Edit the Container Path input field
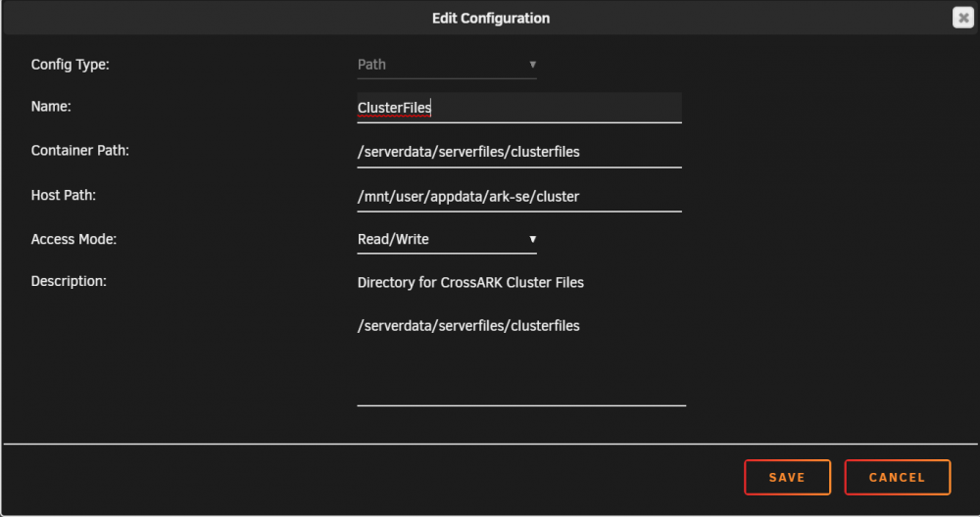The width and height of the screenshot is (980, 517). click(519, 152)
